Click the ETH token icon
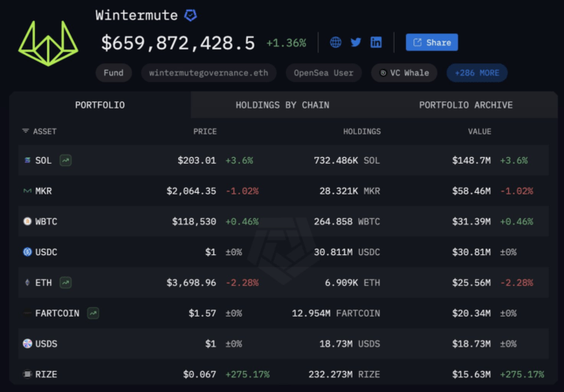 28,283
